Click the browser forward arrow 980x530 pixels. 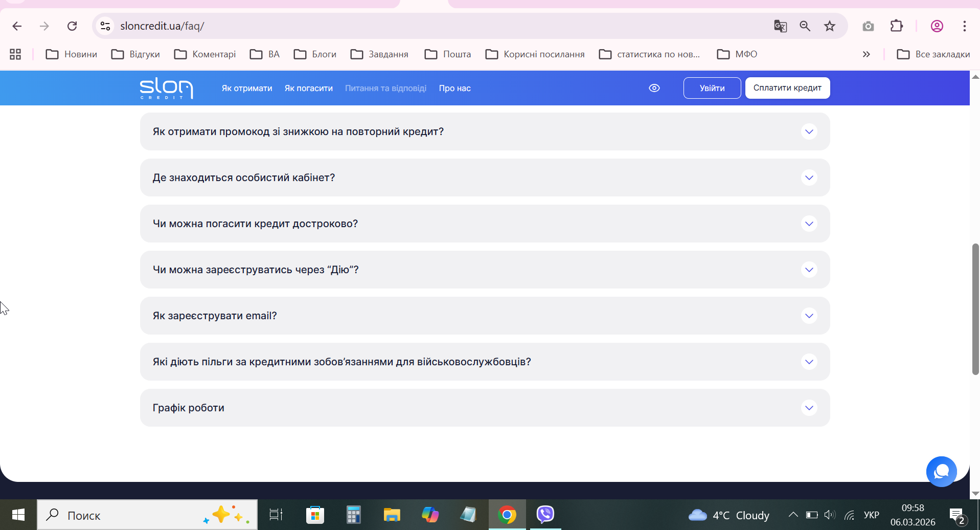(44, 26)
